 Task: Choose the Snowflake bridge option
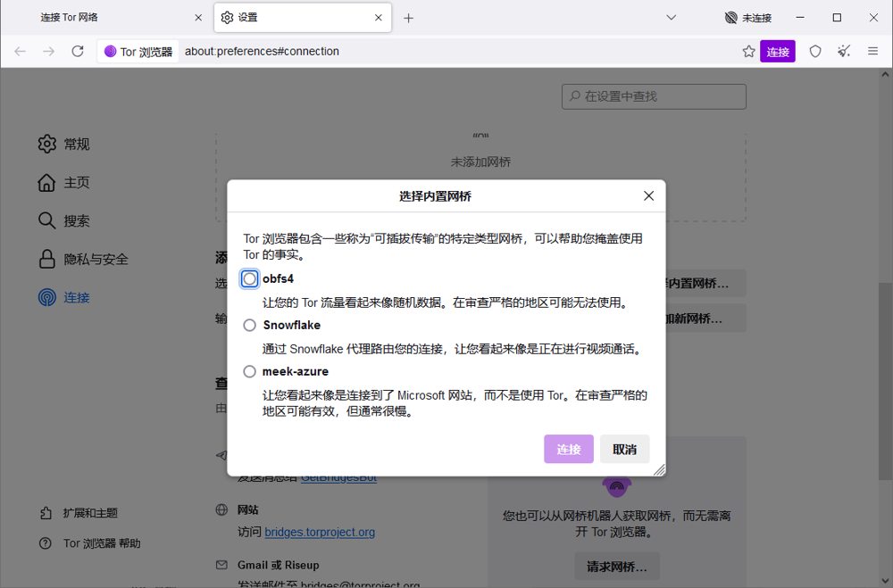click(250, 326)
